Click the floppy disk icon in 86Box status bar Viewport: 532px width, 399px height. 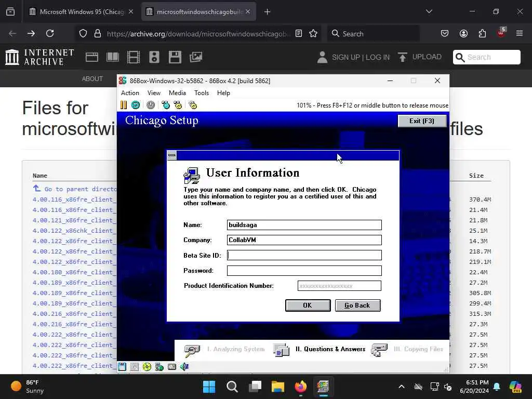(122, 366)
